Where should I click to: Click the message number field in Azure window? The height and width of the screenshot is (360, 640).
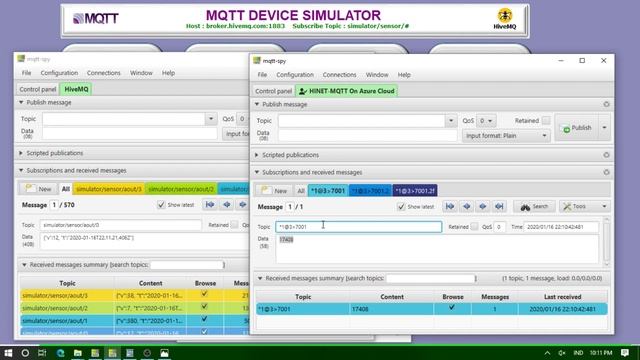[290, 207]
